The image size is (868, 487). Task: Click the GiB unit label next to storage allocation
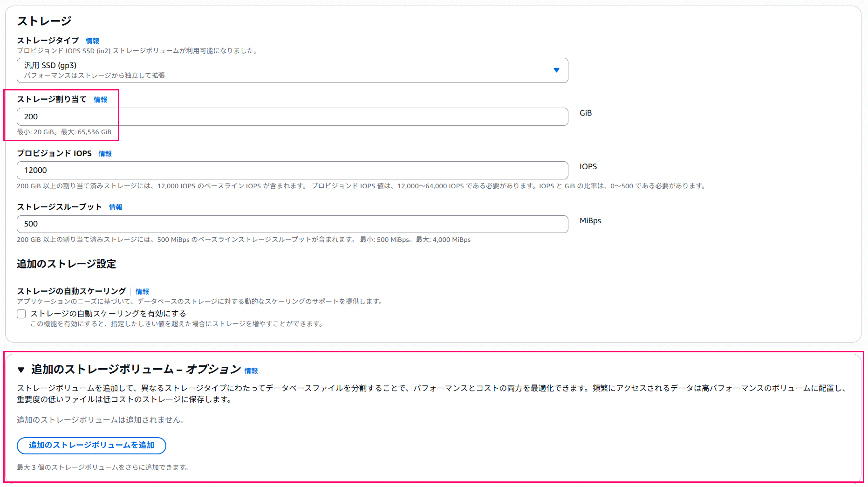point(585,113)
